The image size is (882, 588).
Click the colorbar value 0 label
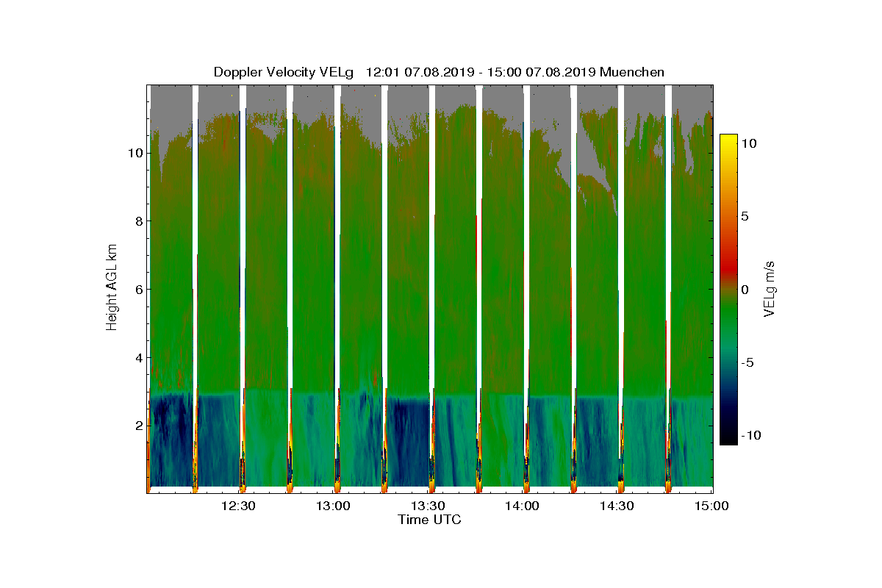tap(745, 290)
